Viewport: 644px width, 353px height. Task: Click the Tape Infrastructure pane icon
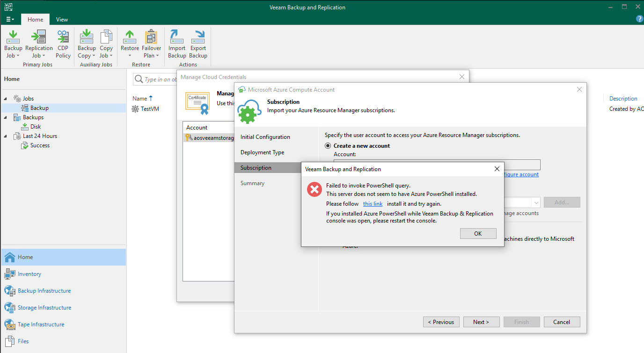pos(10,324)
